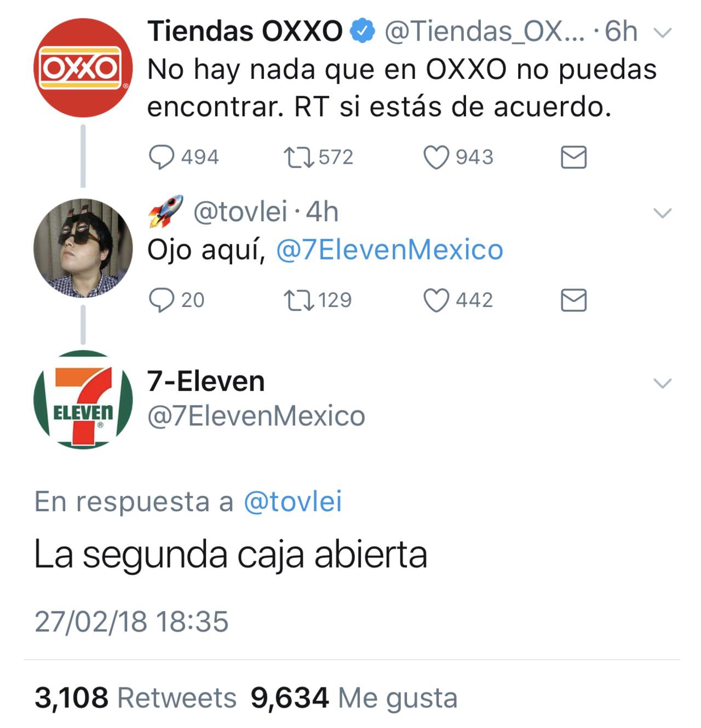The image size is (701, 728).
Task: Open the 7-Eleven logo avatar
Action: (83, 400)
